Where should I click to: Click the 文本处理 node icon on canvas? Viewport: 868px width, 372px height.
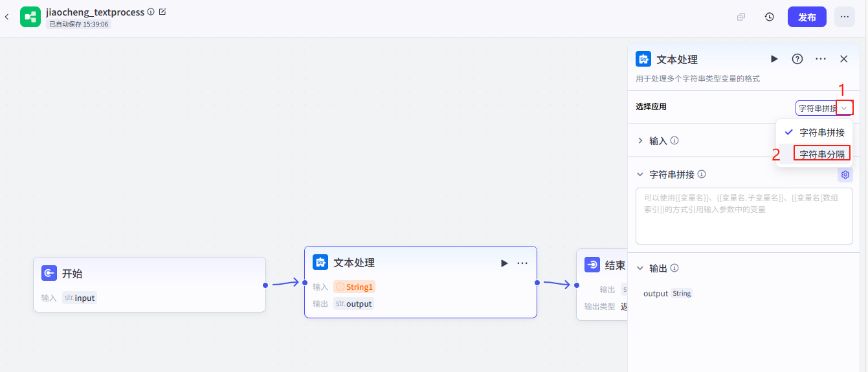tap(320, 262)
